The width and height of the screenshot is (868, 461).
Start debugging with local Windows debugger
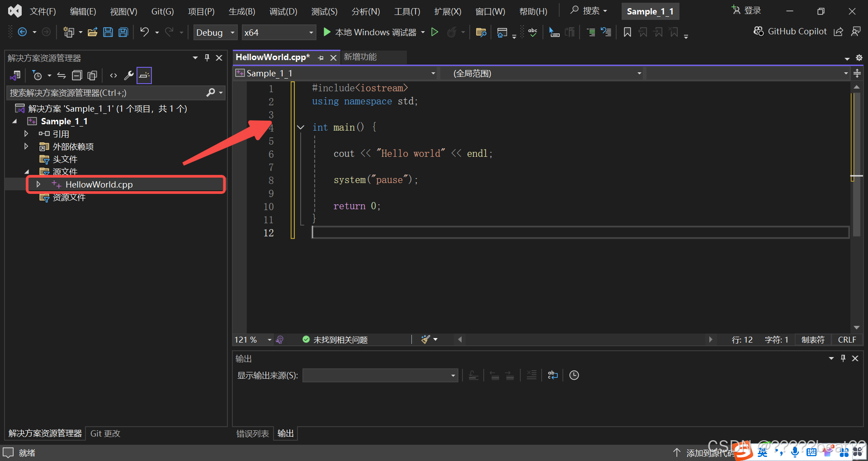[x=370, y=32]
